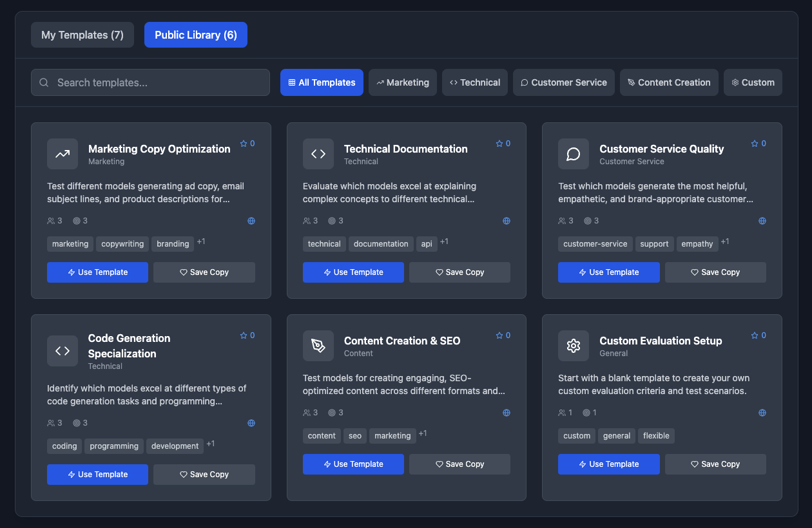This screenshot has width=812, height=528.
Task: Use the Code Generation Specialization template
Action: (x=97, y=475)
